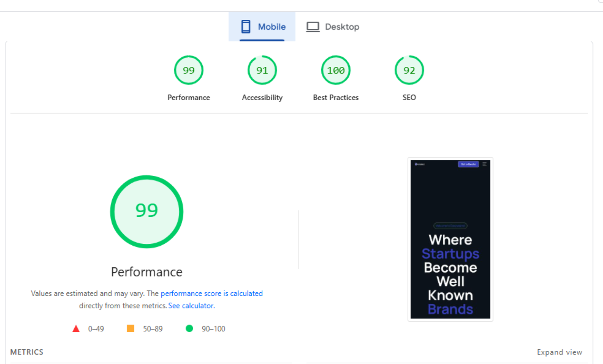The image size is (603, 364).
Task: Click the hamburger menu icon in the screenshot preview
Action: (x=484, y=164)
